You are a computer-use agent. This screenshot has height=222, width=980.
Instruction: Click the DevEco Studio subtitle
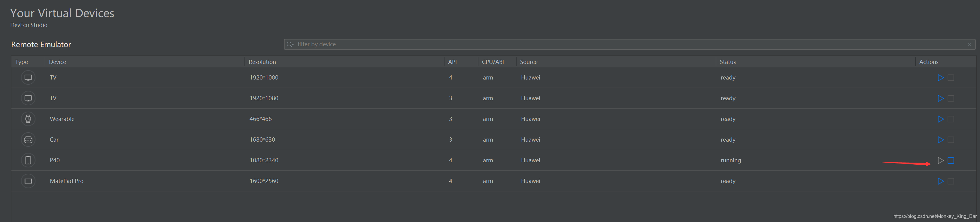point(29,25)
